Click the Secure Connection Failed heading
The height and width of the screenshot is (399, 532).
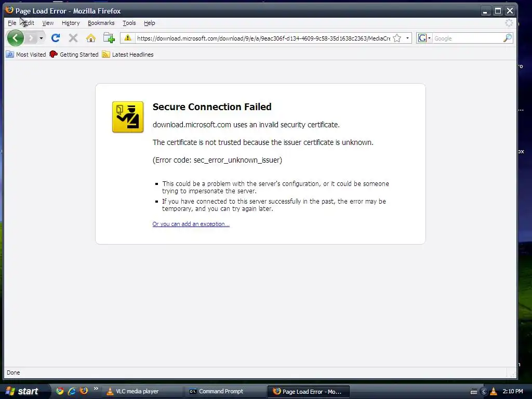tap(212, 107)
